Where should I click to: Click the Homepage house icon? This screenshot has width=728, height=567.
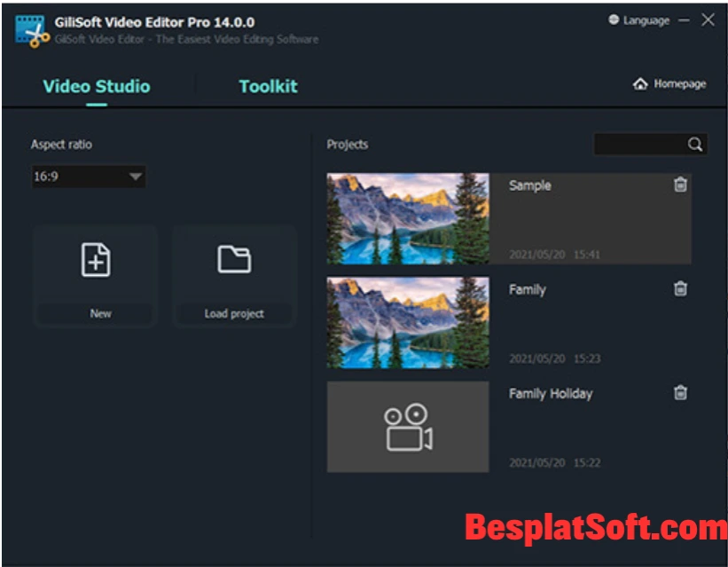[x=641, y=83]
